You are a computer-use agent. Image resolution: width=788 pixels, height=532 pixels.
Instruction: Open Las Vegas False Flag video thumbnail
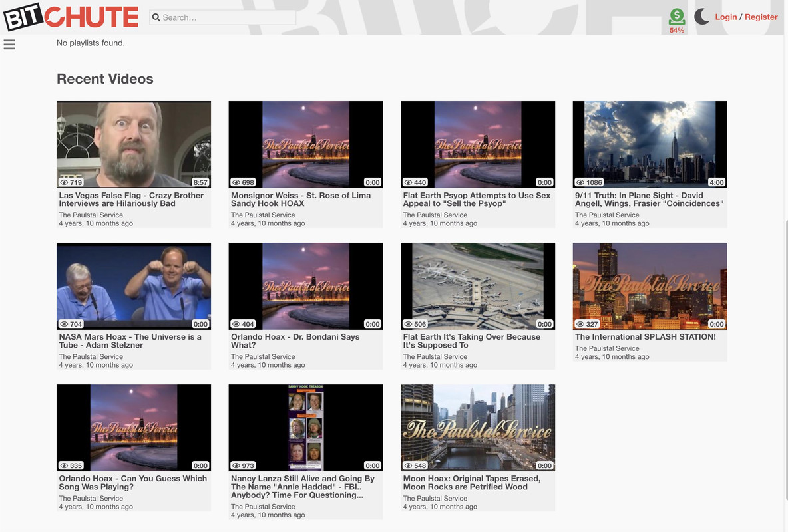coord(134,144)
